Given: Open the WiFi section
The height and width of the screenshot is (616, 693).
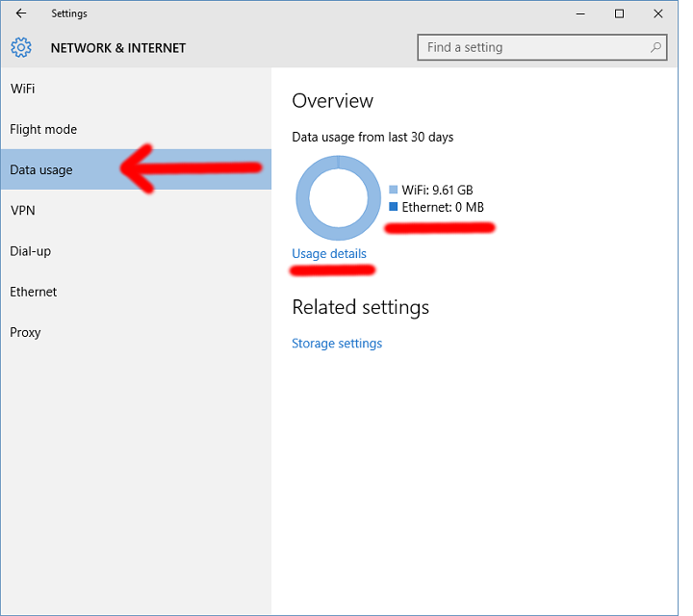Looking at the screenshot, I should [x=136, y=89].
